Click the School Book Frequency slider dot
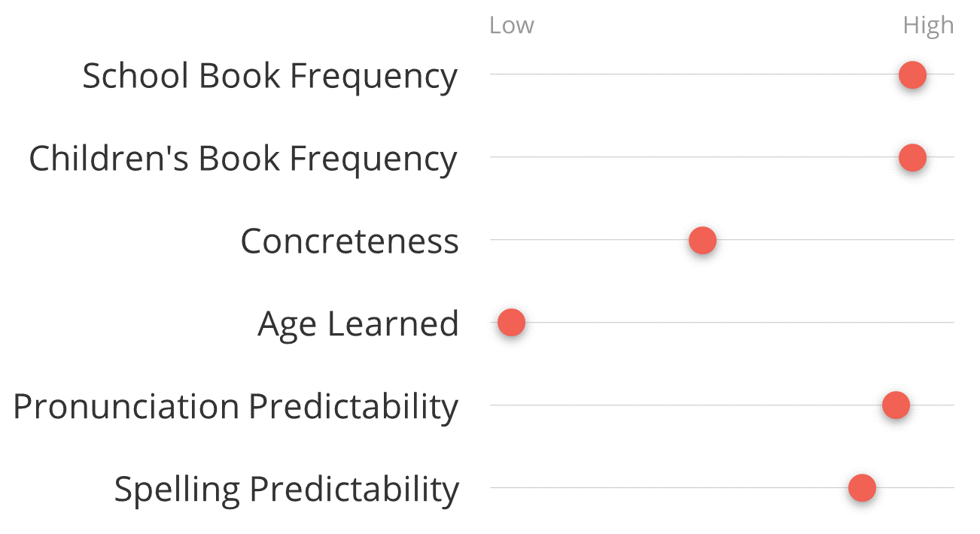Screen dimensions: 980x534 coord(912,74)
